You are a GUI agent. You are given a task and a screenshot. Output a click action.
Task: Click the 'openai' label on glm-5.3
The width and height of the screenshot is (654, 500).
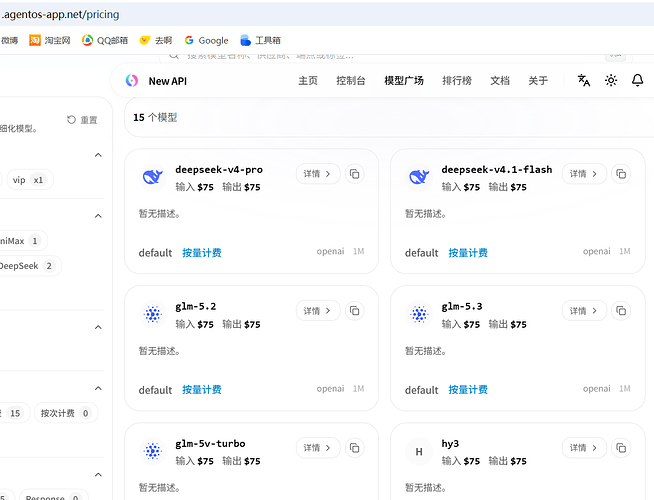coord(596,389)
